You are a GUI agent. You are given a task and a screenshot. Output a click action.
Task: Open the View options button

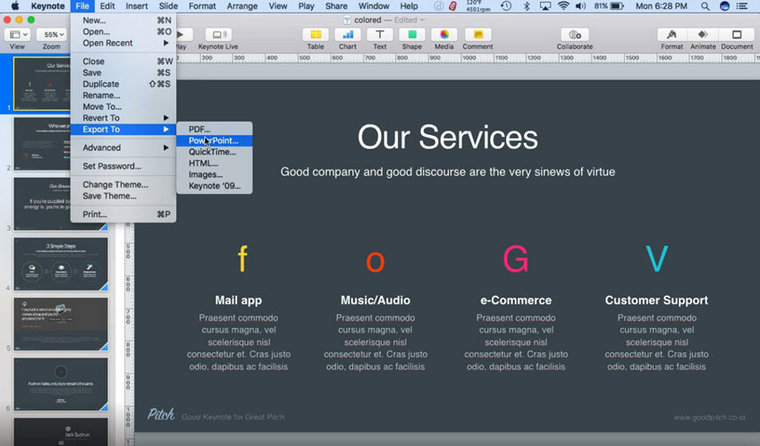(x=17, y=35)
